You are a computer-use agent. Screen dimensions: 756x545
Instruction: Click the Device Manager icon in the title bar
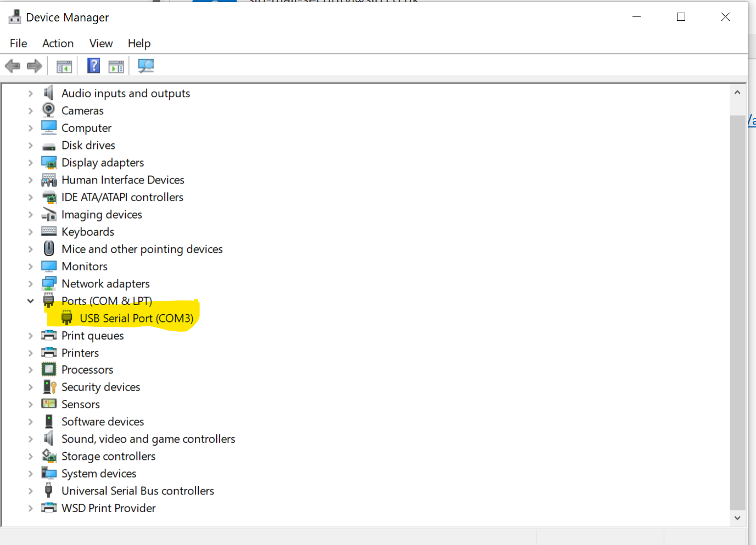coord(14,16)
